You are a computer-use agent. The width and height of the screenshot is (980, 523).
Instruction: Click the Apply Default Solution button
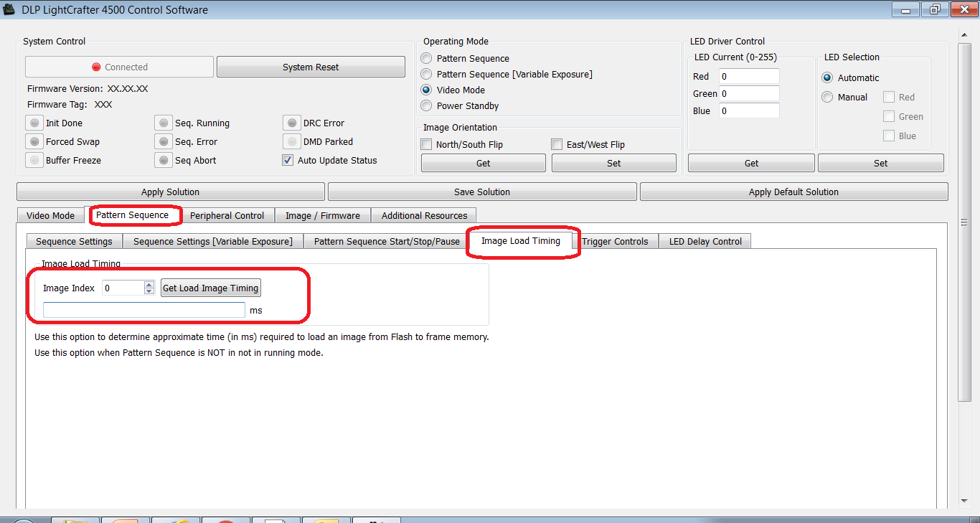click(x=793, y=192)
